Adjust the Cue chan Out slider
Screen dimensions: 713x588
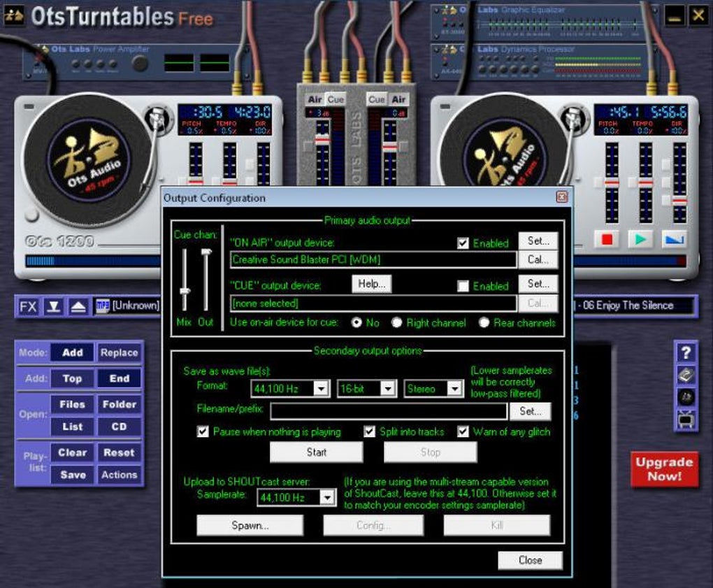click(206, 252)
